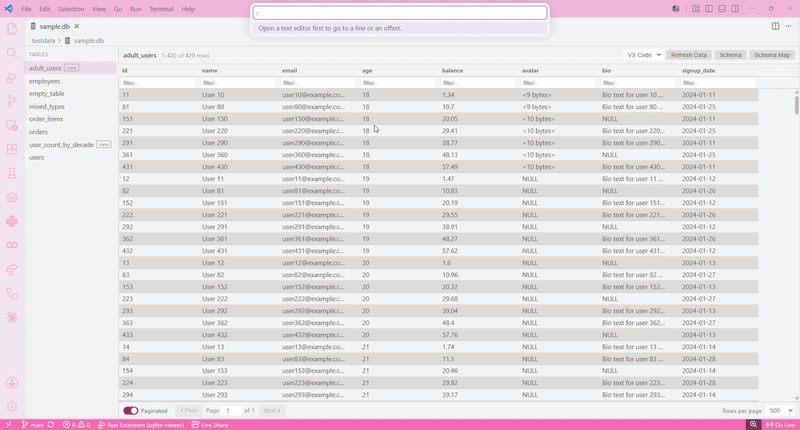This screenshot has width=800, height=430.
Task: Open the Python icon in activity bar
Action: pyautogui.click(x=12, y=221)
